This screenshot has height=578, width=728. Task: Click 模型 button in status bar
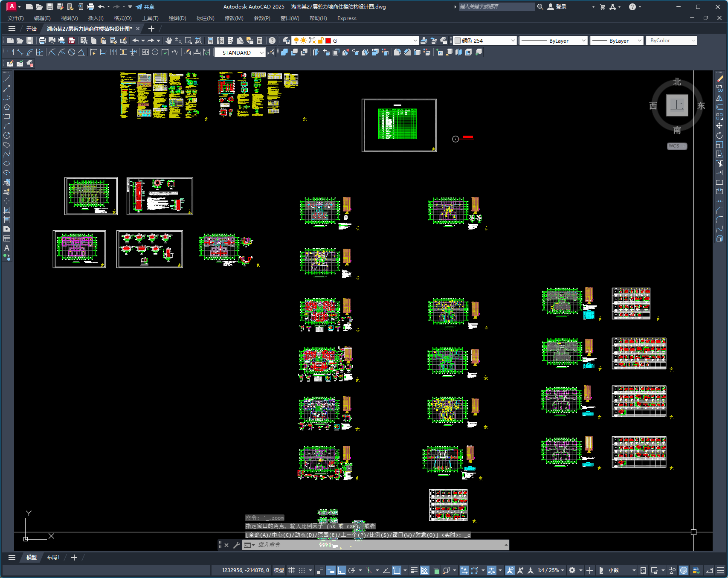point(279,570)
